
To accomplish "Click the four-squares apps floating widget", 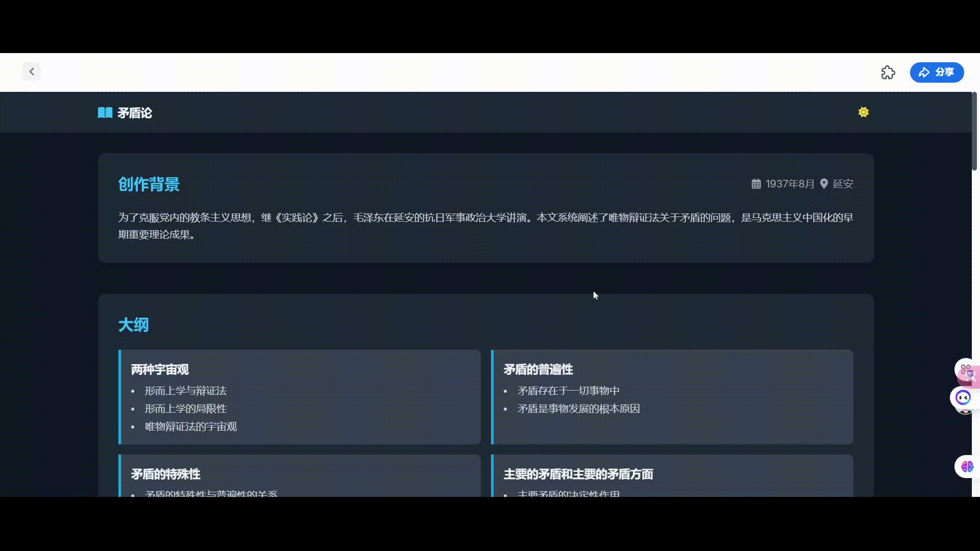I will pyautogui.click(x=966, y=369).
